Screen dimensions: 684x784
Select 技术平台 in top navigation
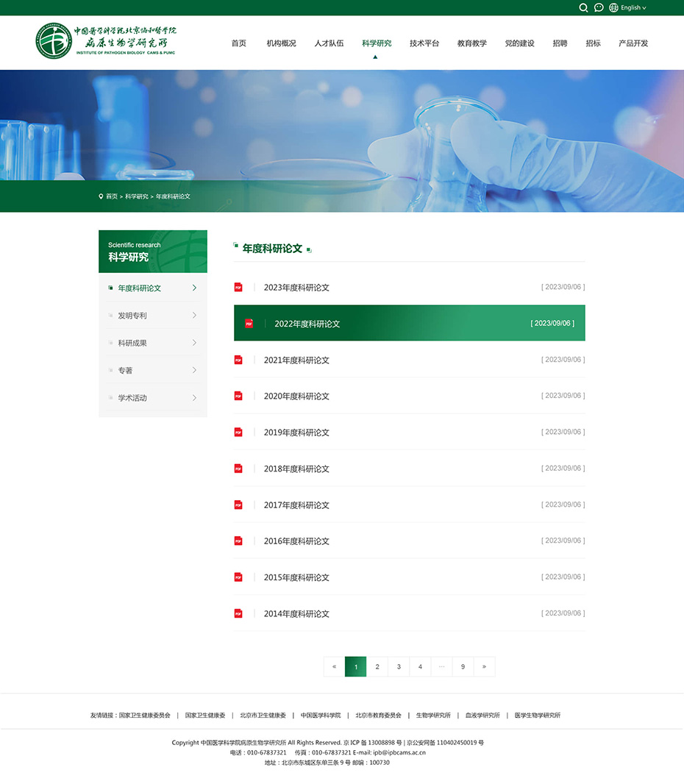pyautogui.click(x=424, y=43)
